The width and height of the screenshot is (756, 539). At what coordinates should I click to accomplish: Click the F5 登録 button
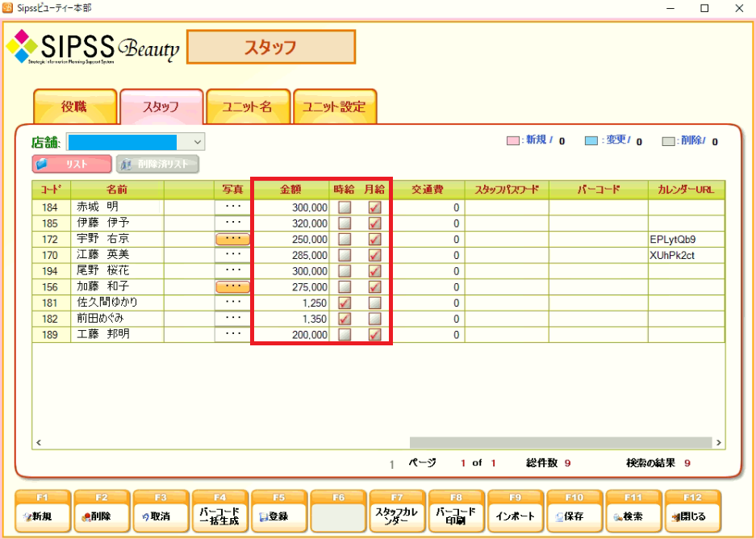[x=279, y=511]
